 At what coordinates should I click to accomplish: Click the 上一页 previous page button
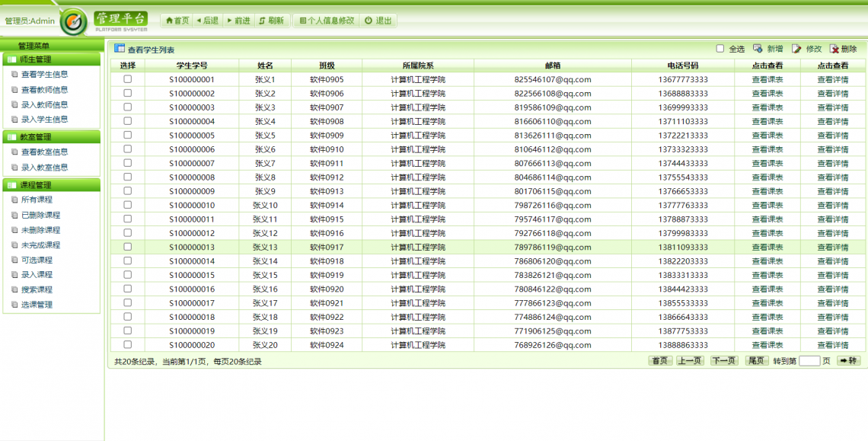691,361
